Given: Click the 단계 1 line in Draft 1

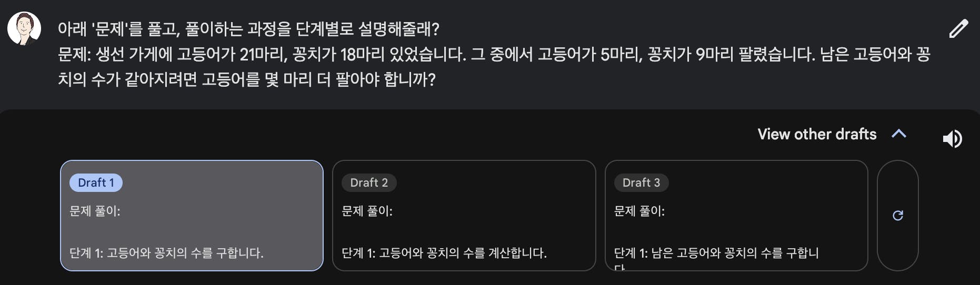Looking at the screenshot, I should pos(166,253).
